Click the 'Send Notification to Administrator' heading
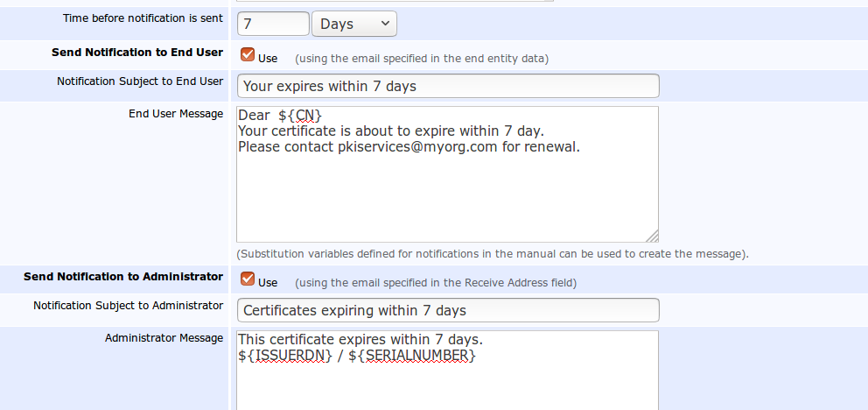Image resolution: width=868 pixels, height=410 pixels. pyautogui.click(x=123, y=277)
